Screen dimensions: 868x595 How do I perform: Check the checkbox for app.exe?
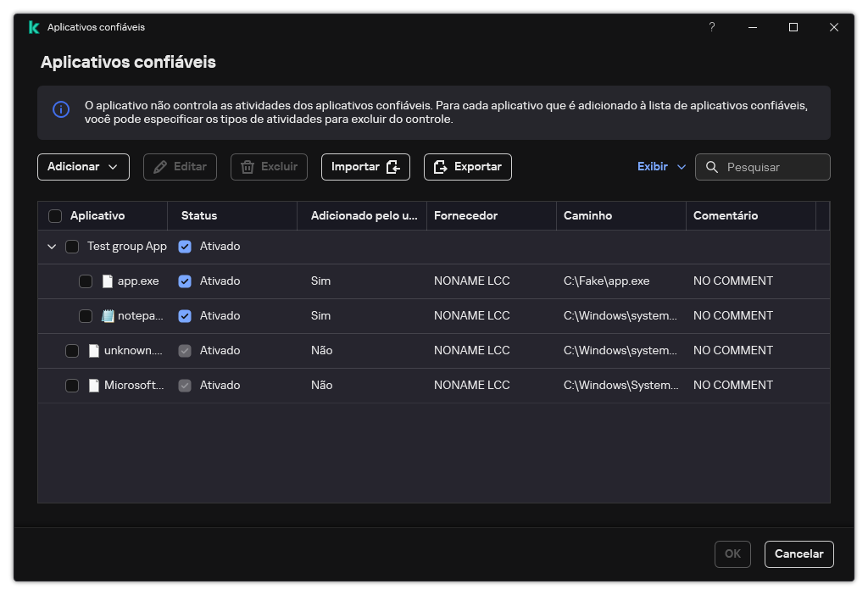86,281
